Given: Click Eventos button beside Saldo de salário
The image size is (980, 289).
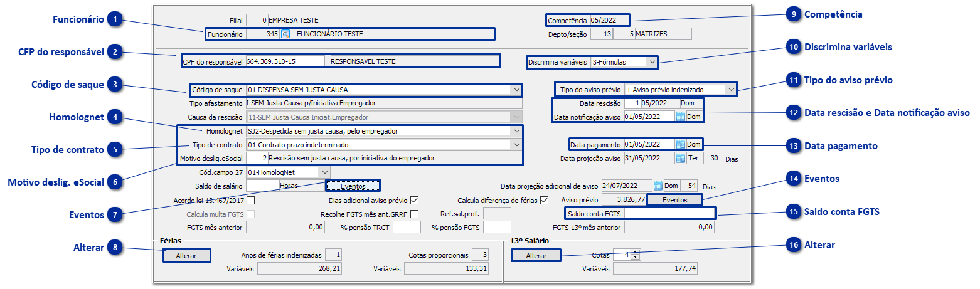Looking at the screenshot, I should [353, 186].
